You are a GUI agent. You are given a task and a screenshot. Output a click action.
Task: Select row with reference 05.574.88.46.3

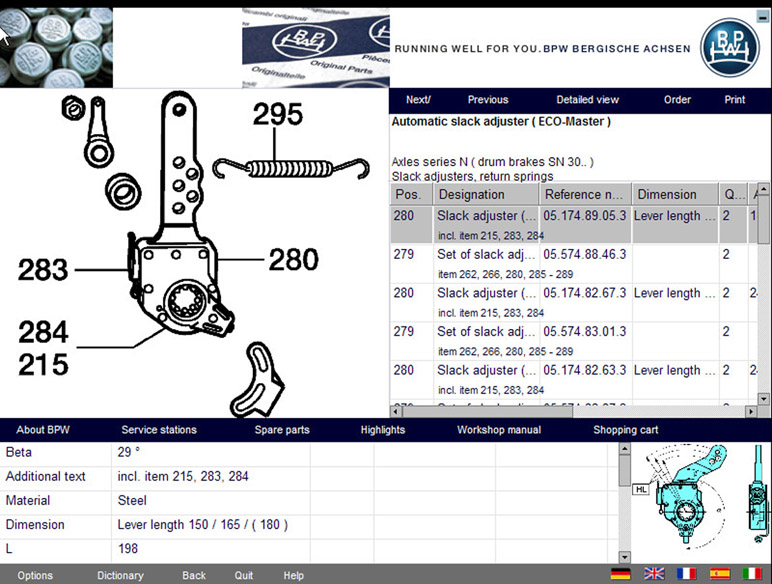584,255
